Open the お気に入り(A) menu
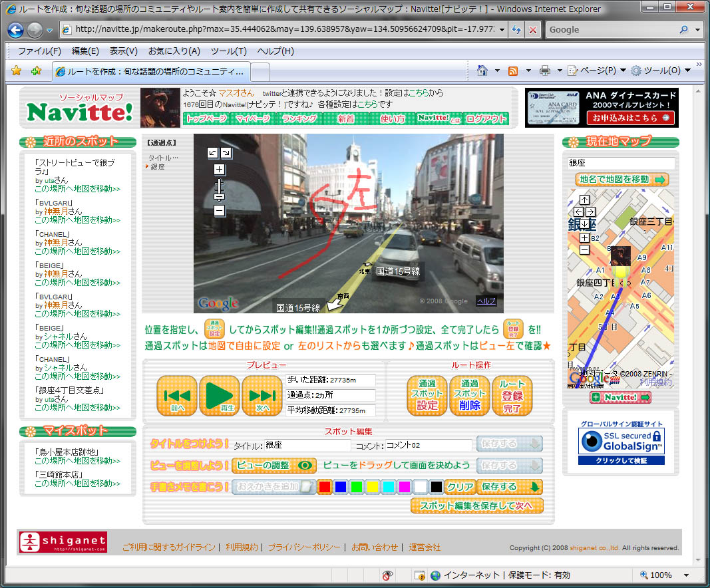The width and height of the screenshot is (710, 588). 174,51
